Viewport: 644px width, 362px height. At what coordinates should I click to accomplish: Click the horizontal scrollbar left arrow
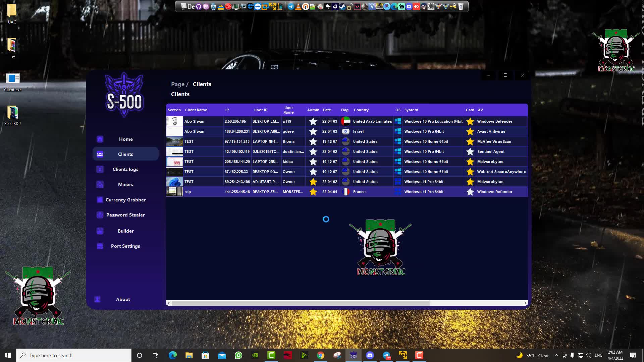(x=169, y=303)
